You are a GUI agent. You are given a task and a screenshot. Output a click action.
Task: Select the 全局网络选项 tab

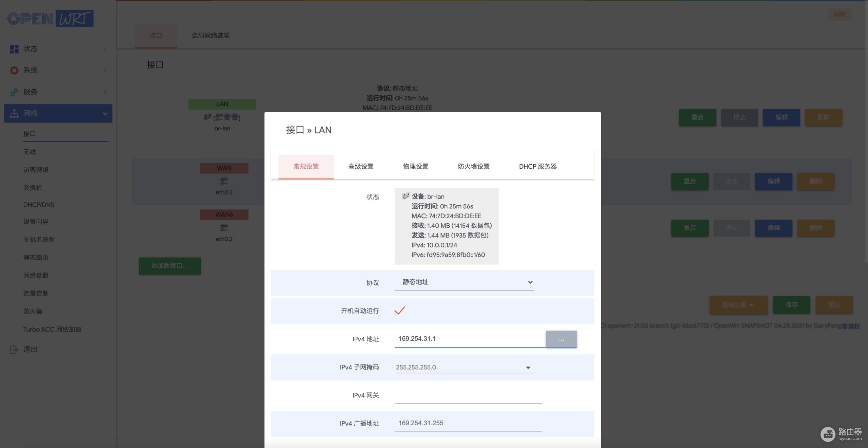211,36
